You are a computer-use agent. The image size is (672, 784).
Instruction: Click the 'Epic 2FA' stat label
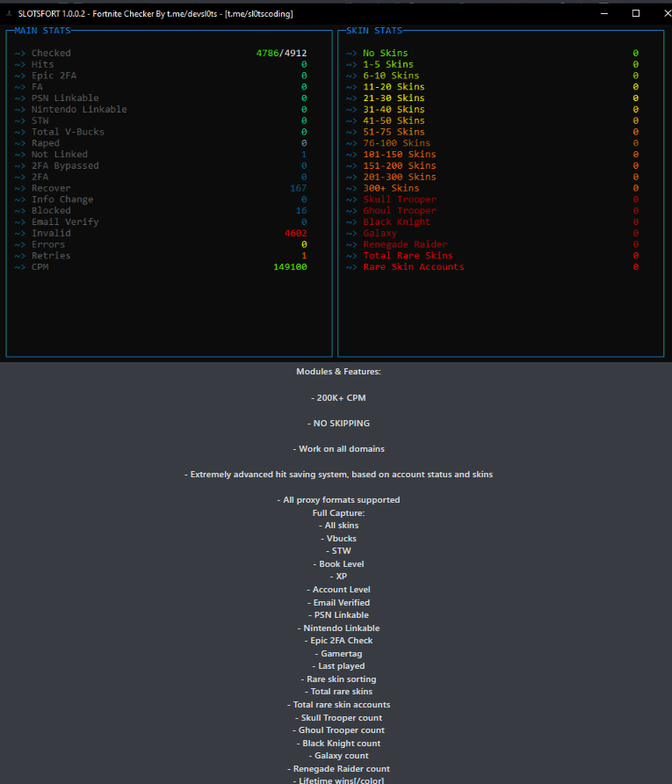point(54,76)
